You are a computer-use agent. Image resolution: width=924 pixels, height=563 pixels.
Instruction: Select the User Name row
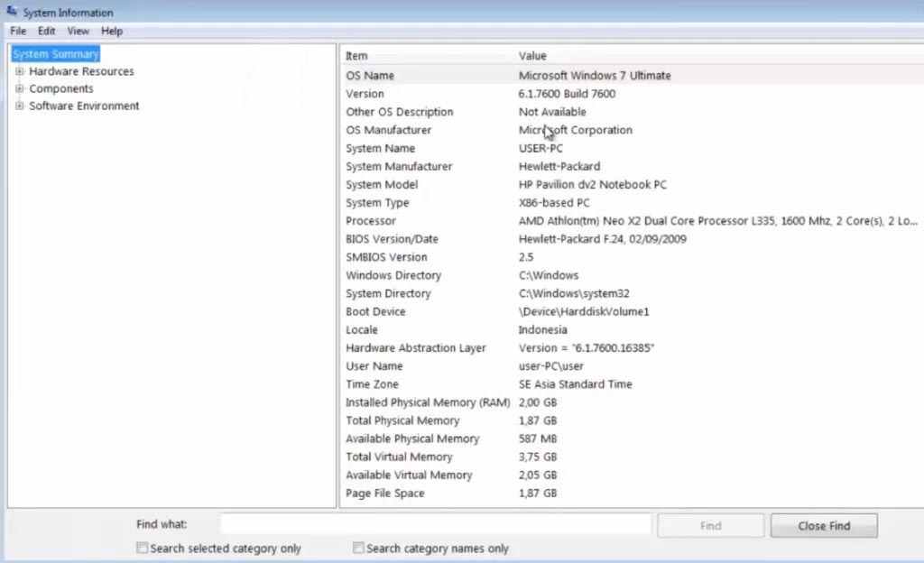coord(632,366)
